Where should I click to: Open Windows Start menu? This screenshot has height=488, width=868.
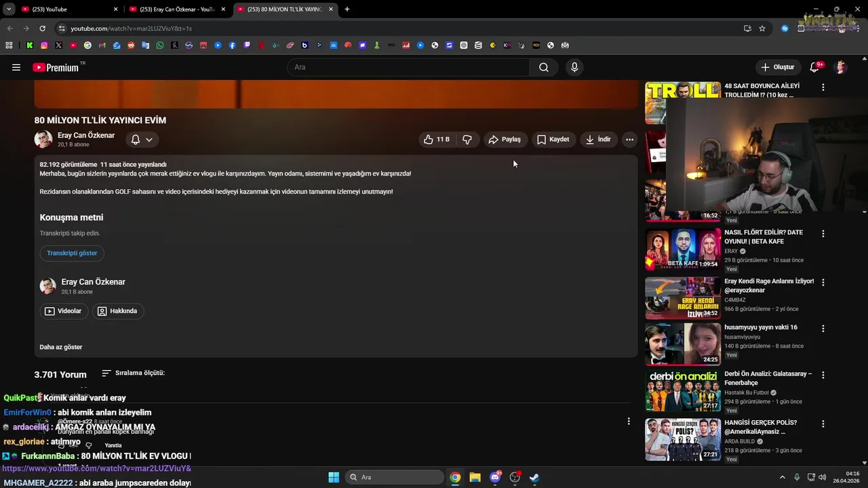pyautogui.click(x=334, y=477)
